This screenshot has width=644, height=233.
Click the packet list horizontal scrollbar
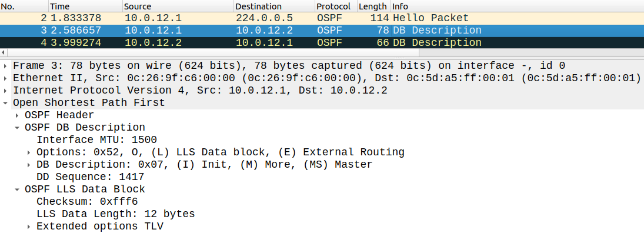[209, 52]
